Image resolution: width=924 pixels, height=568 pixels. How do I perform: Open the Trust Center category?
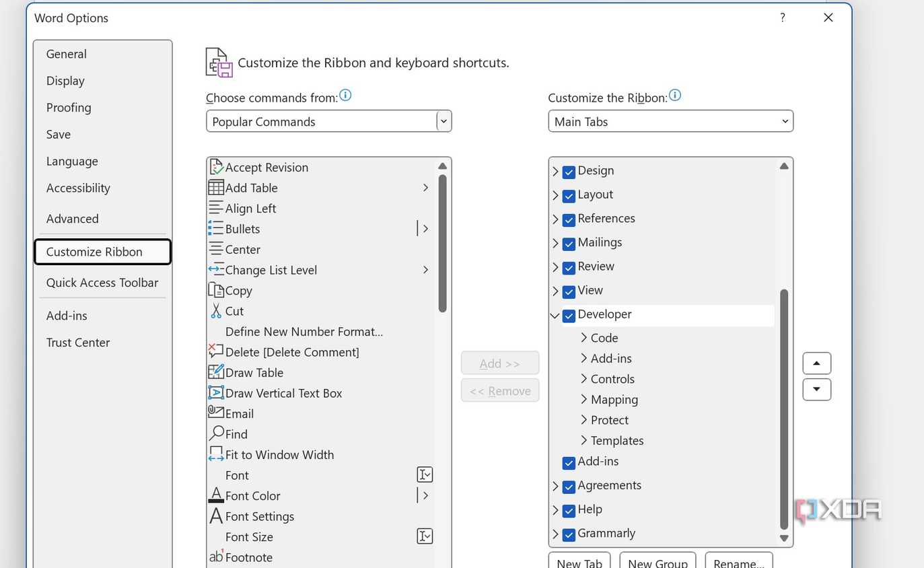click(x=78, y=343)
